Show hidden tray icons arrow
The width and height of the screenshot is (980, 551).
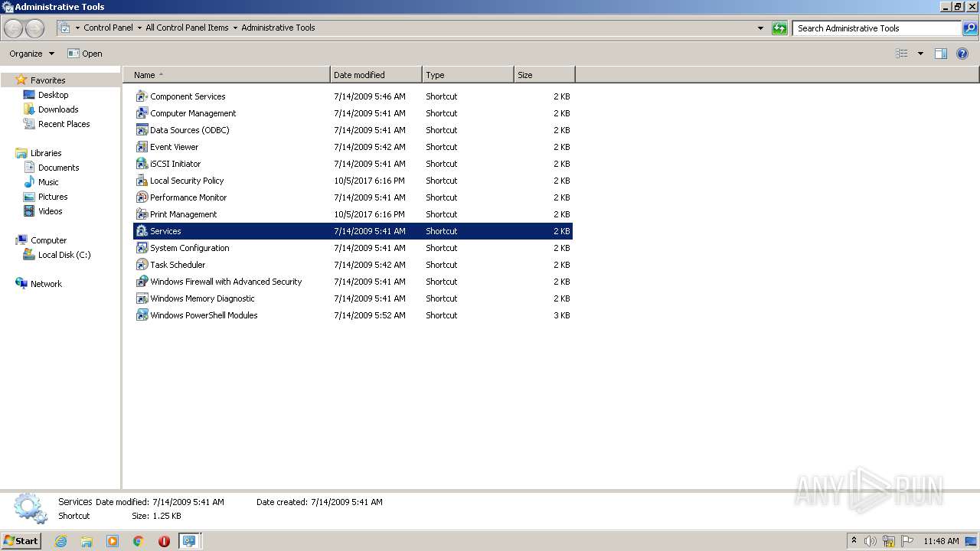854,540
